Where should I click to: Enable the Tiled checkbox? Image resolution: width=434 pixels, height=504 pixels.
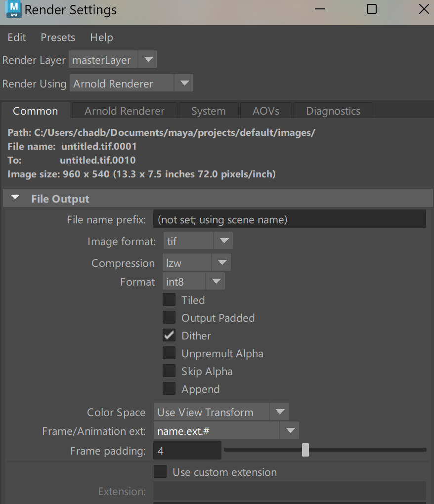(169, 300)
